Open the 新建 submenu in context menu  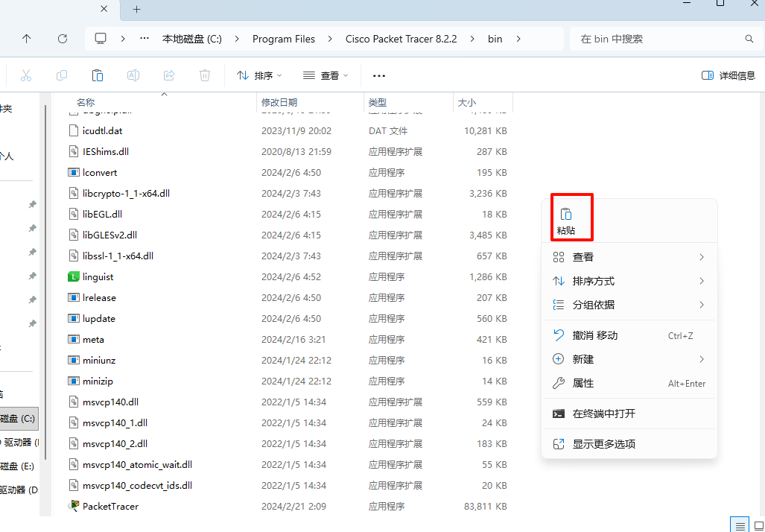pos(629,360)
